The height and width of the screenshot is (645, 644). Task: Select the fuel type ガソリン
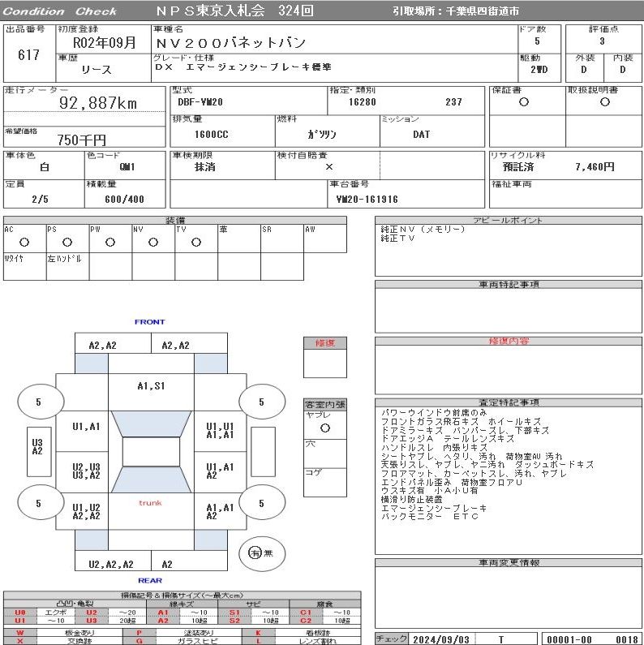(322, 135)
